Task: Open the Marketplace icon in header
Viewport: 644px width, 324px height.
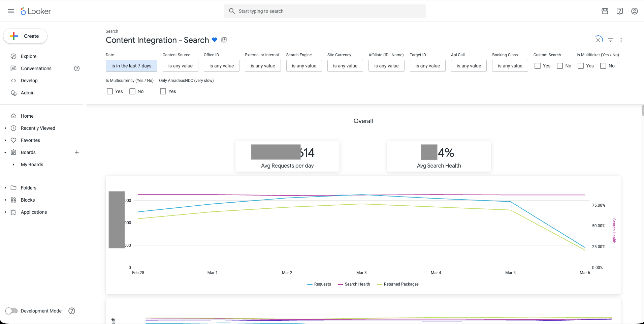Action: [605, 11]
